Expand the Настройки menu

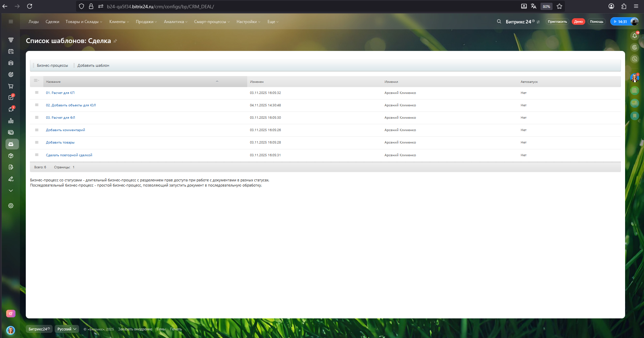pos(249,22)
